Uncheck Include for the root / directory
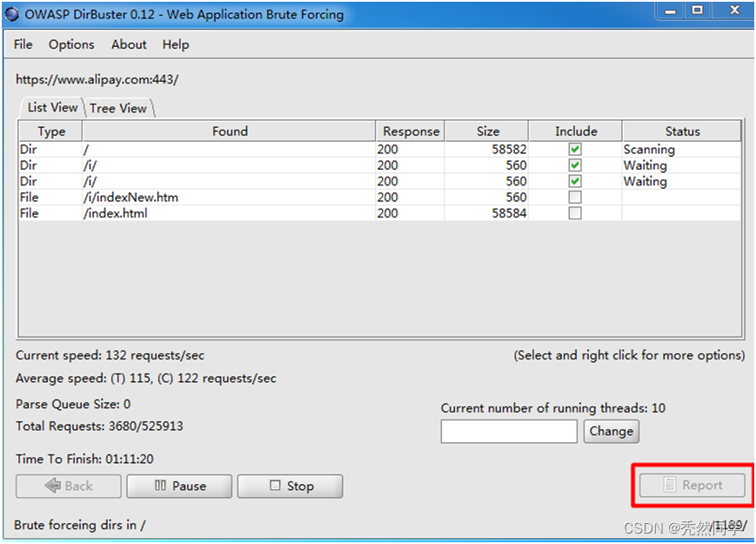This screenshot has width=756, height=544. tap(575, 149)
